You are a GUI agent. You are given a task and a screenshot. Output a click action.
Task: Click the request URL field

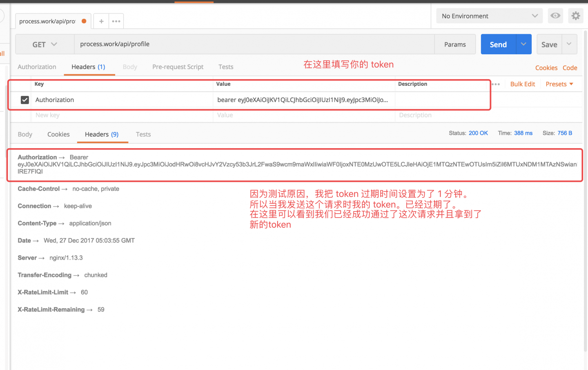tap(254, 44)
